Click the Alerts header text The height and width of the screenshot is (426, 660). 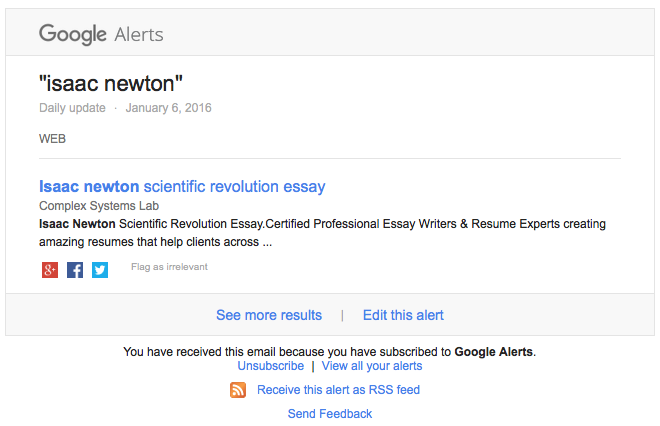pyautogui.click(x=139, y=35)
